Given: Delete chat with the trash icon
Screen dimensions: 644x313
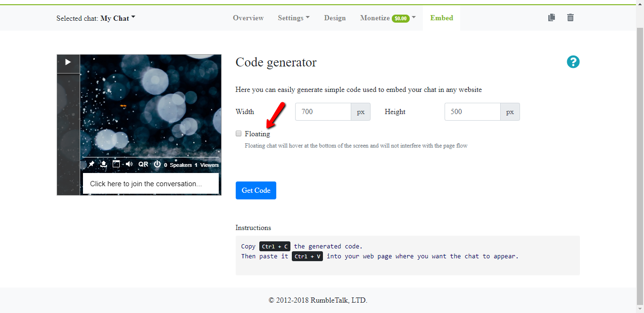Looking at the screenshot, I should click(x=570, y=18).
